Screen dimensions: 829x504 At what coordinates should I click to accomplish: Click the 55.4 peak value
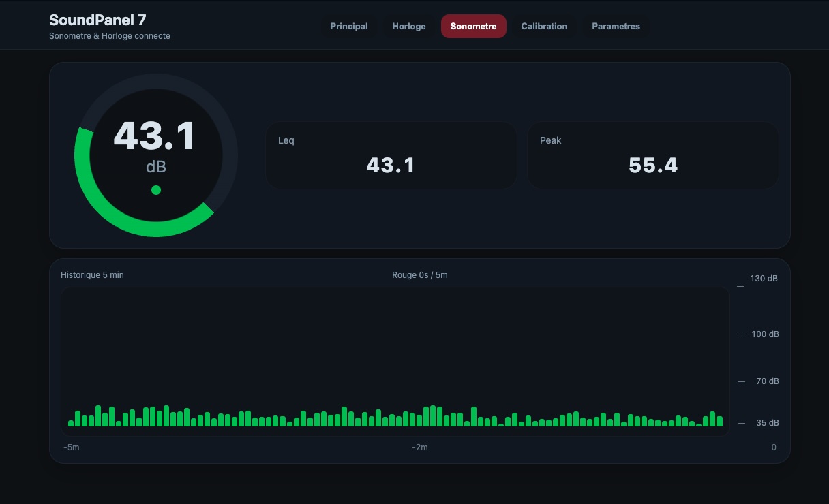(x=653, y=165)
